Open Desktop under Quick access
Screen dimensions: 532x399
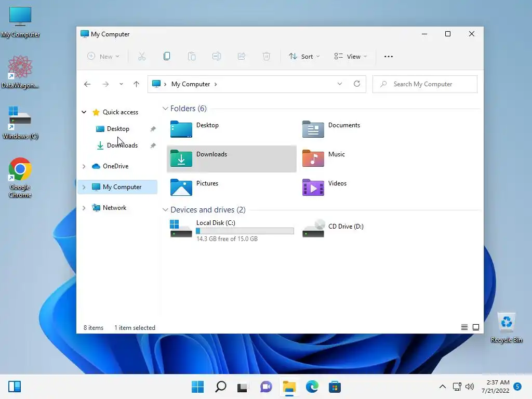(x=118, y=129)
